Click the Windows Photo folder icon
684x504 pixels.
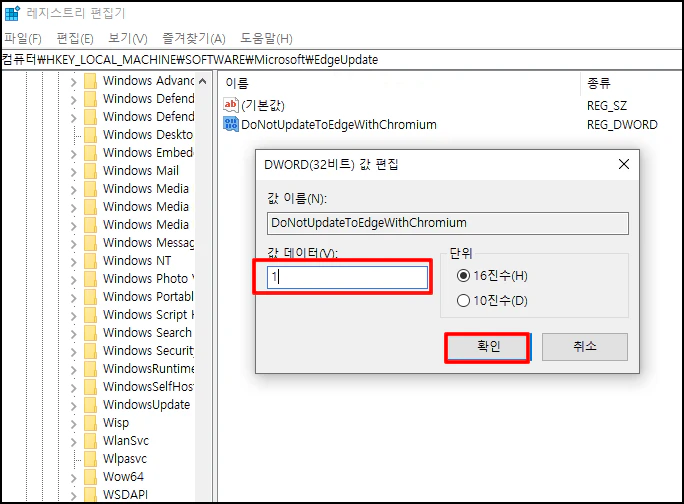pyautogui.click(x=90, y=279)
